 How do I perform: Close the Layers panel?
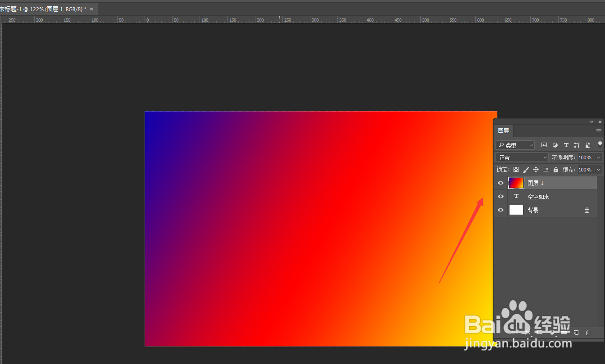tap(600, 122)
